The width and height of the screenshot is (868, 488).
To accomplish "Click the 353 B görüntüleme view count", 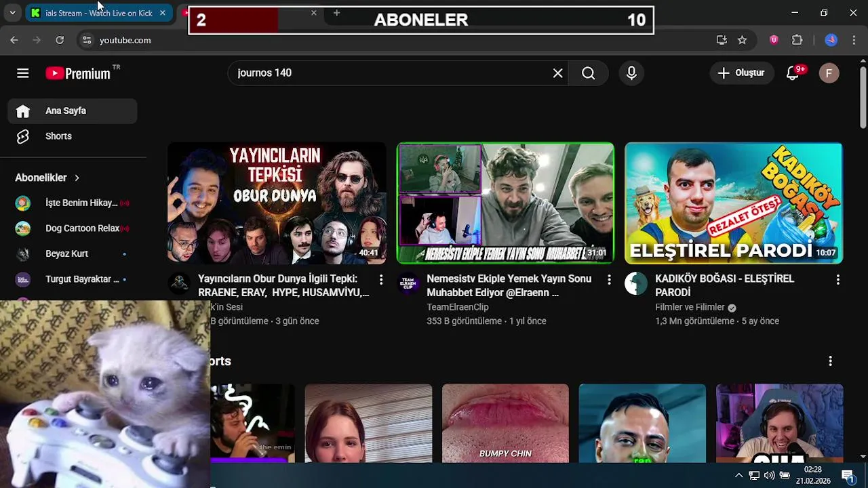I will click(x=464, y=321).
